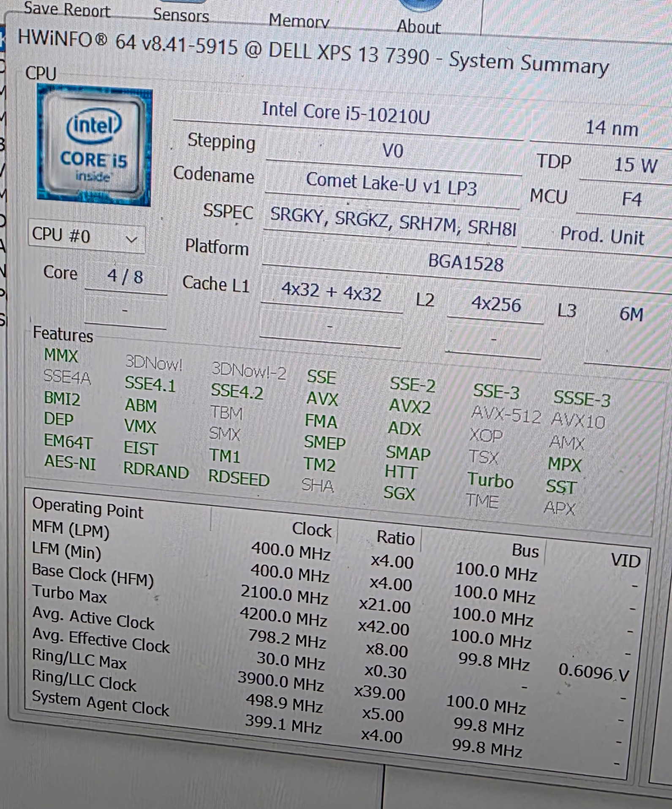Select the Avg. Effective Clock row label
Screen dimensions: 672x809
[x=101, y=641]
